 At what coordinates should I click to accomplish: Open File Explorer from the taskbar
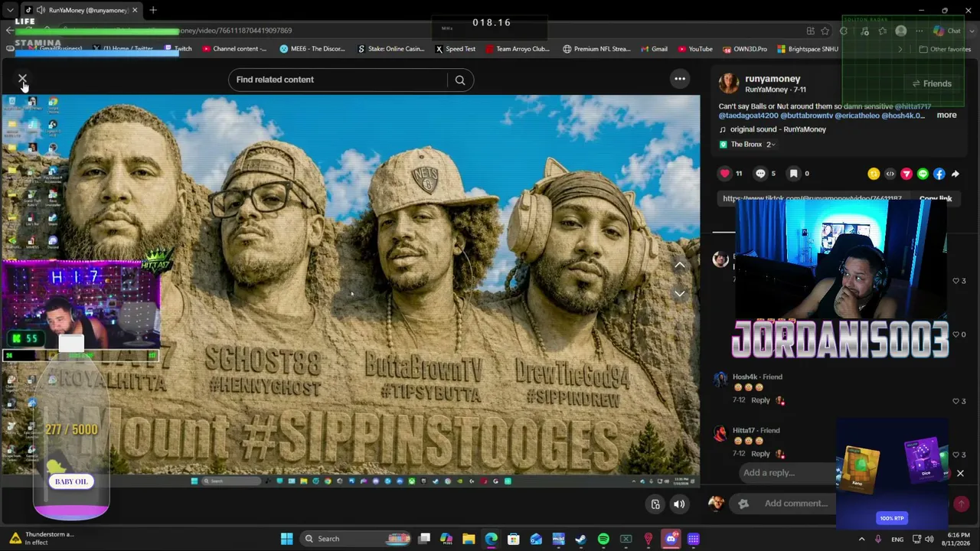tap(469, 539)
